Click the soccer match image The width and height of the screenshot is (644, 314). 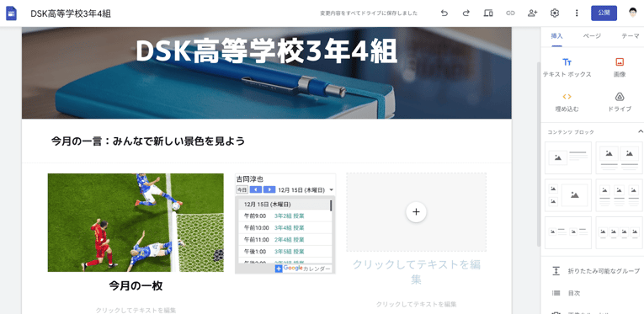[x=136, y=222]
